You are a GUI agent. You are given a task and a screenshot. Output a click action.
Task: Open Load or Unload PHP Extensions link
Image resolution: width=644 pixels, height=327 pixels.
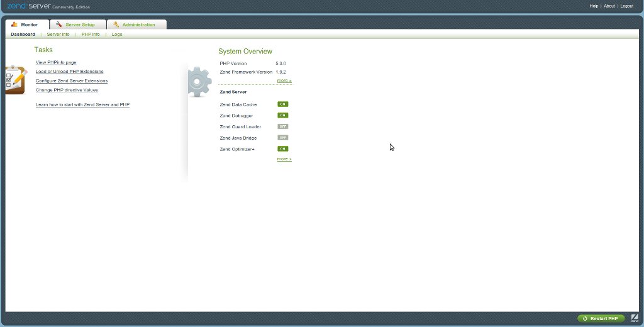pyautogui.click(x=69, y=72)
